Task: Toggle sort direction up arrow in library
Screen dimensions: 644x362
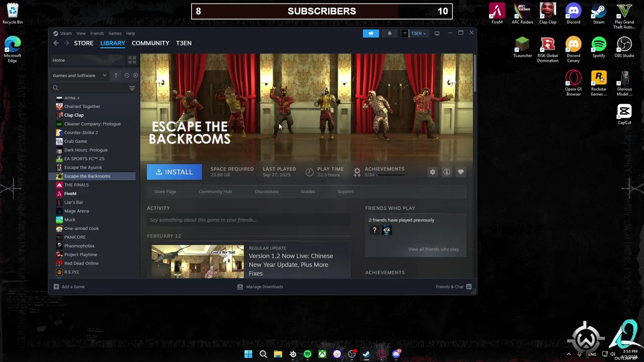Action: pyautogui.click(x=116, y=75)
